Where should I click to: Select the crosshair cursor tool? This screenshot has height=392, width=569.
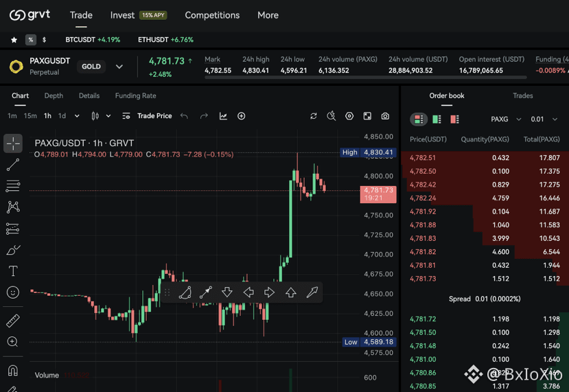13,143
